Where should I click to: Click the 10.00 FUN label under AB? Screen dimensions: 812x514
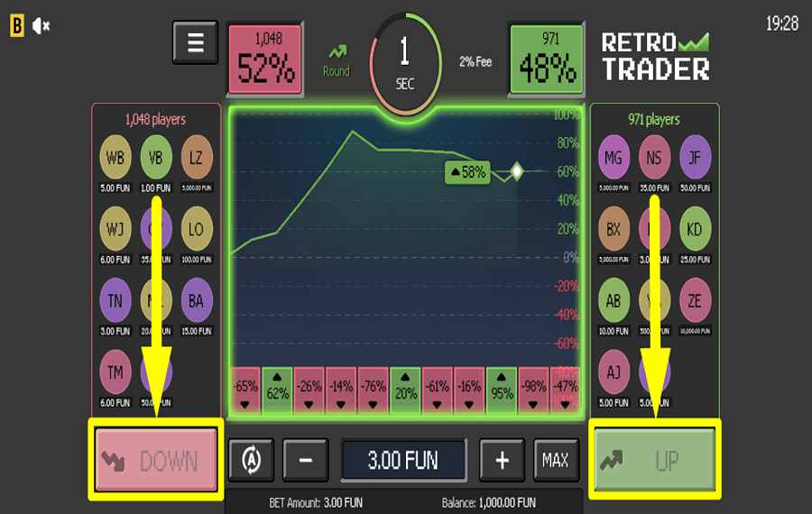(x=614, y=331)
